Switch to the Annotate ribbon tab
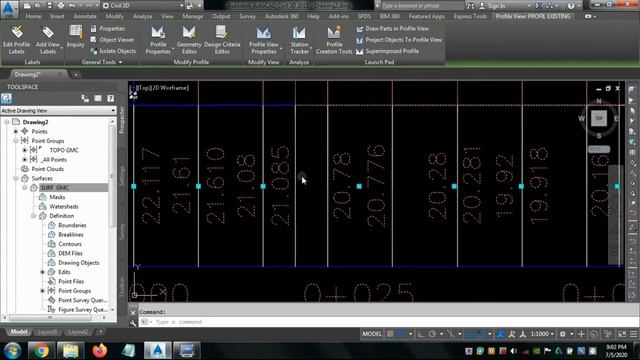This screenshot has width=640, height=360. (x=85, y=16)
